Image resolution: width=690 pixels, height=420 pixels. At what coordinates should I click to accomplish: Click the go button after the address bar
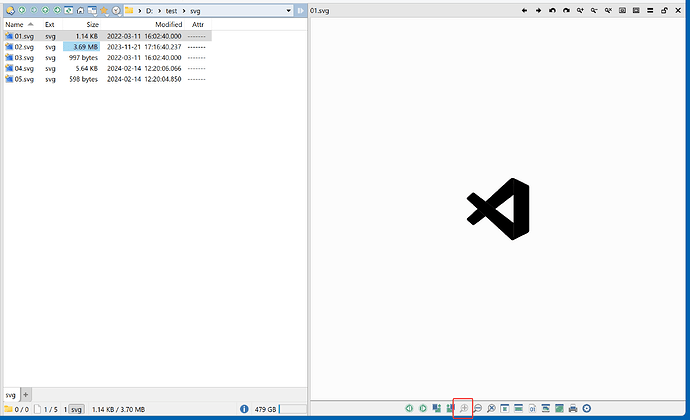pyautogui.click(x=301, y=11)
